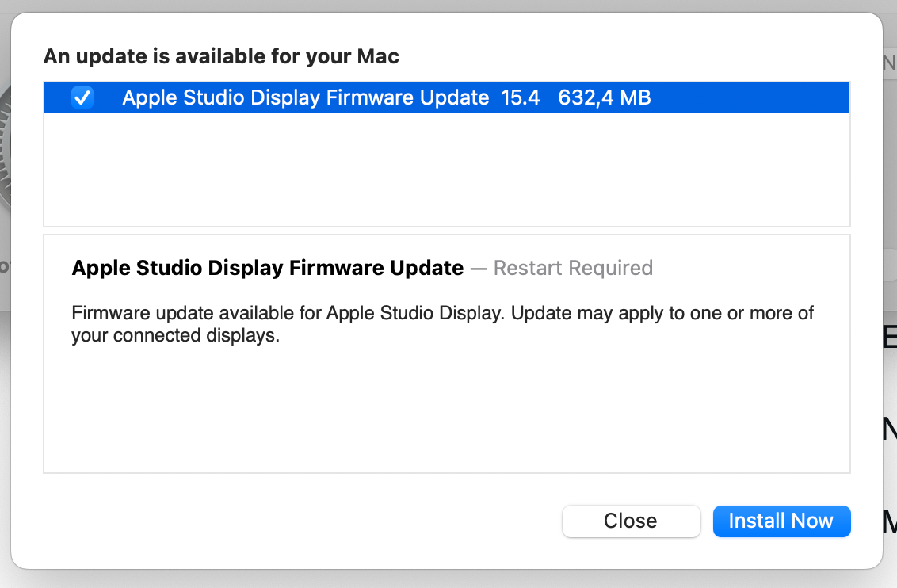Click the 632,4 MB download size
Screen dimensions: 897x588
tap(604, 97)
